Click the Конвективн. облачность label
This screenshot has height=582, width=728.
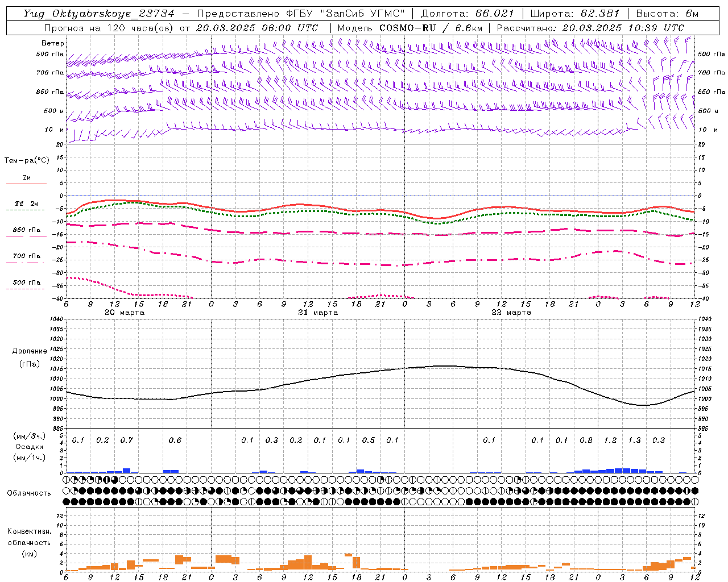pyautogui.click(x=29, y=542)
